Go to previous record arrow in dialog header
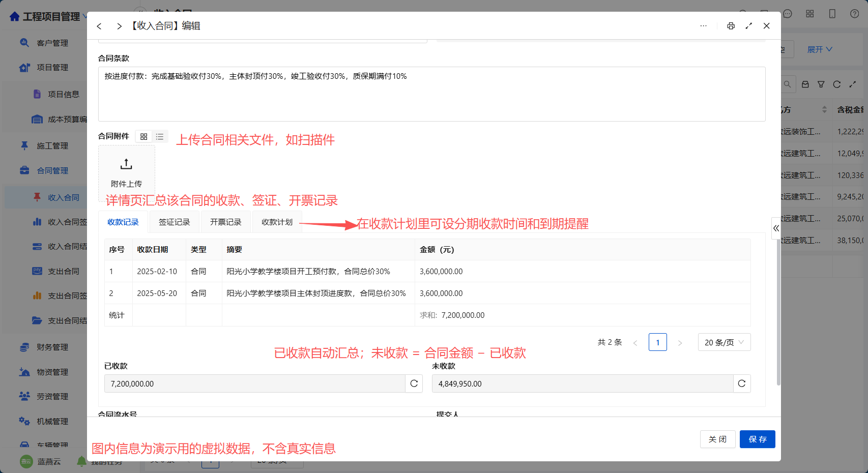The image size is (868, 473). pyautogui.click(x=99, y=26)
